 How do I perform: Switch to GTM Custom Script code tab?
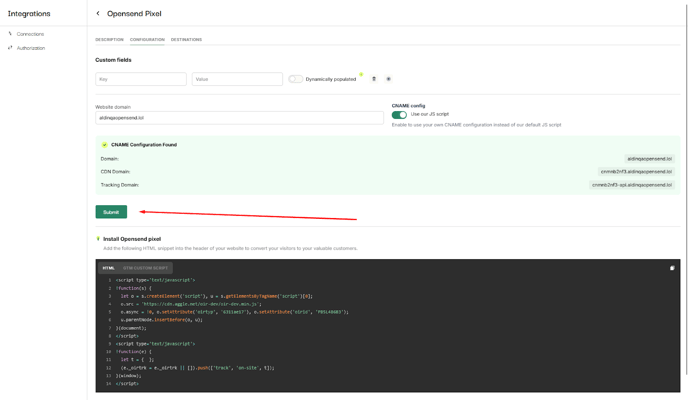click(146, 268)
